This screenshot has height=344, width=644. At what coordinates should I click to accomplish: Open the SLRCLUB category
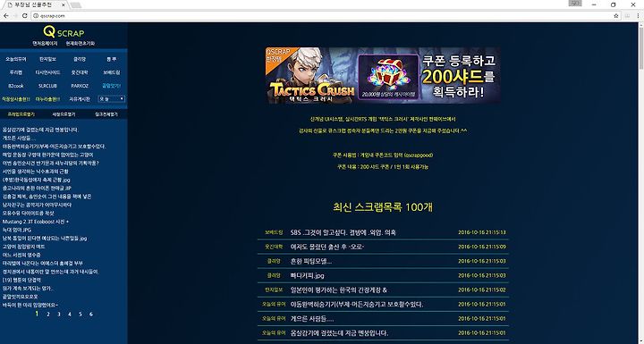tap(47, 86)
